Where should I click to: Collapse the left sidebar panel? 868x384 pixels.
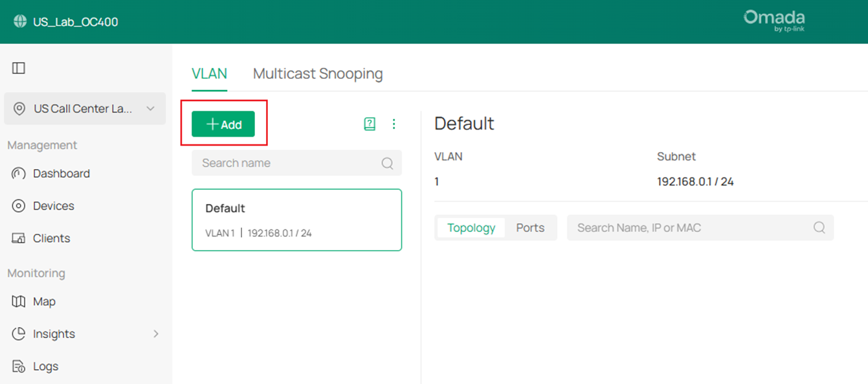[x=19, y=68]
